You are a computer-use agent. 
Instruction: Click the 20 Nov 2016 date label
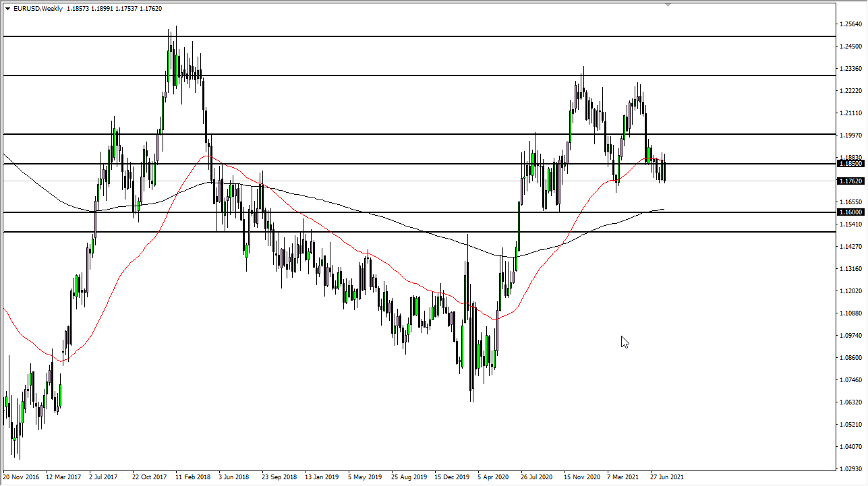click(x=20, y=477)
